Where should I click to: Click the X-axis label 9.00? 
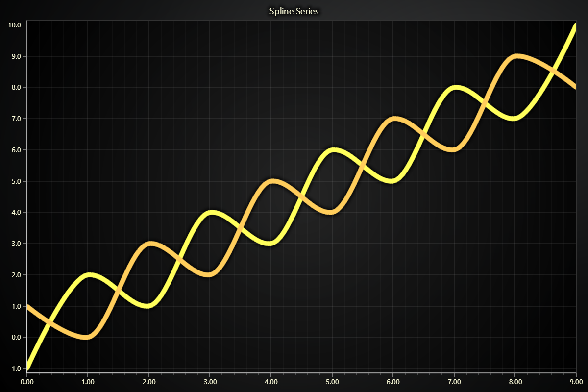coord(576,381)
